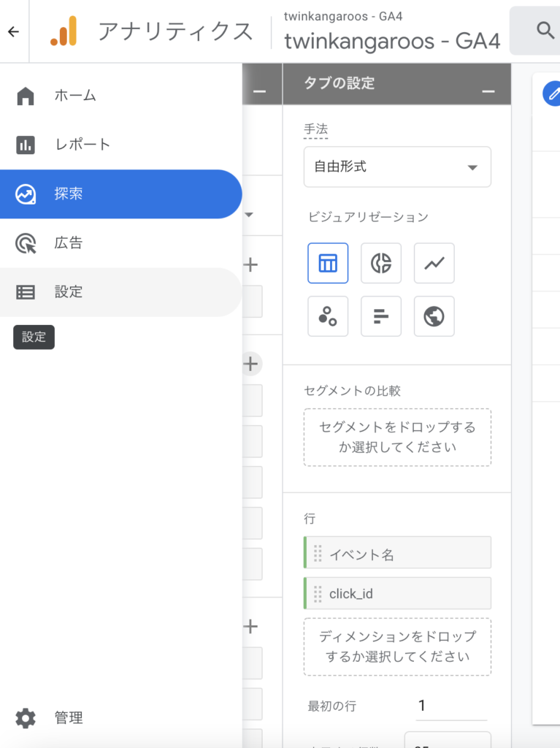Open 管理 admin settings
The width and height of the screenshot is (560, 748).
coord(120,717)
